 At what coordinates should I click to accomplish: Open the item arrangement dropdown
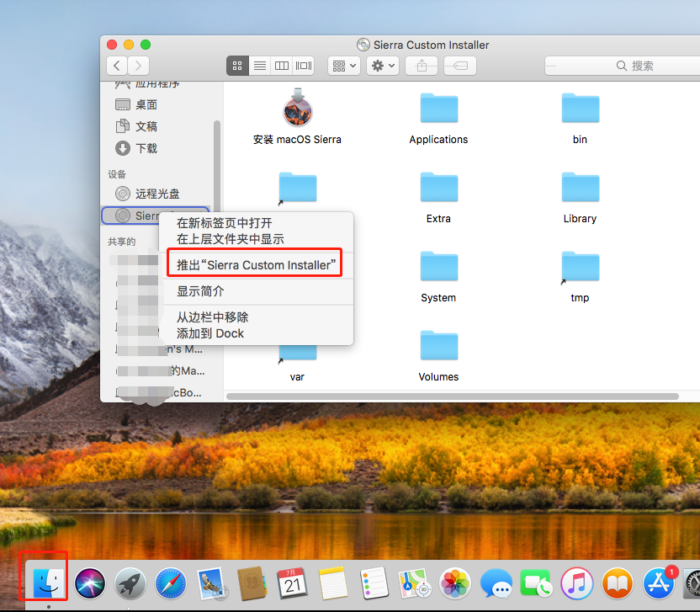(x=344, y=66)
